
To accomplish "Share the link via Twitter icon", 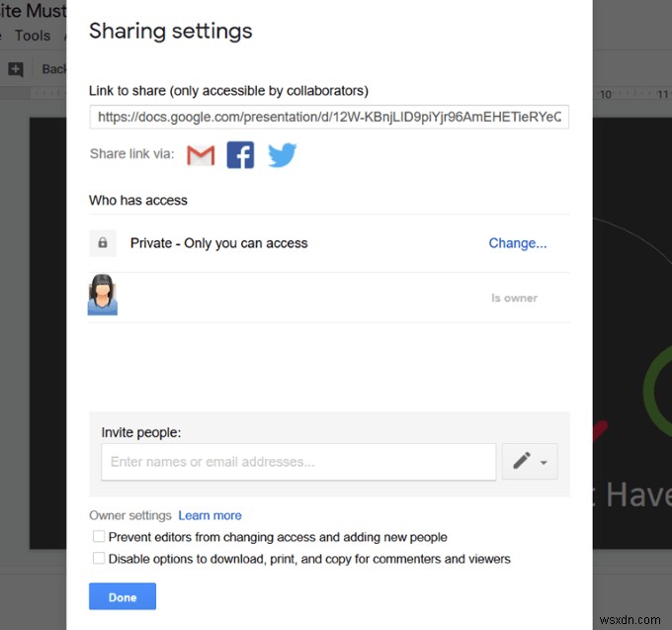I will [282, 155].
